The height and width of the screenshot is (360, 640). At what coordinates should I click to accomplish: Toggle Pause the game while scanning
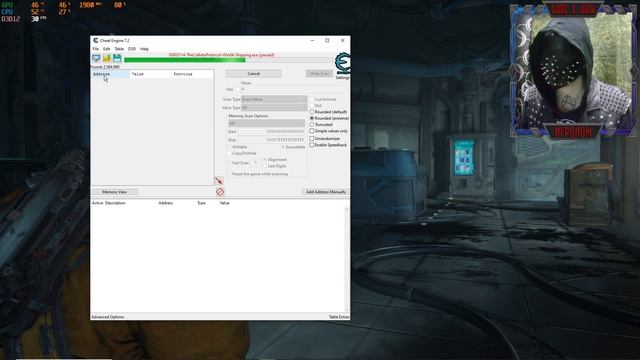click(229, 174)
